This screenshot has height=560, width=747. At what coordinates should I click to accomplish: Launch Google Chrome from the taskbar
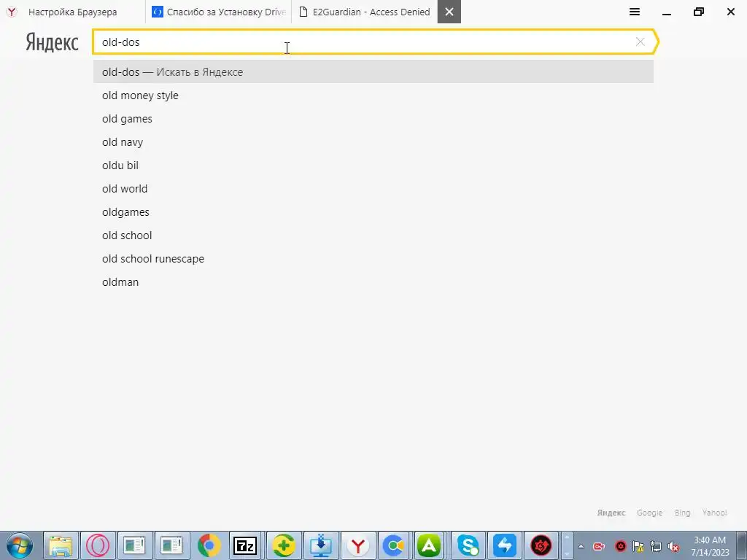point(209,545)
